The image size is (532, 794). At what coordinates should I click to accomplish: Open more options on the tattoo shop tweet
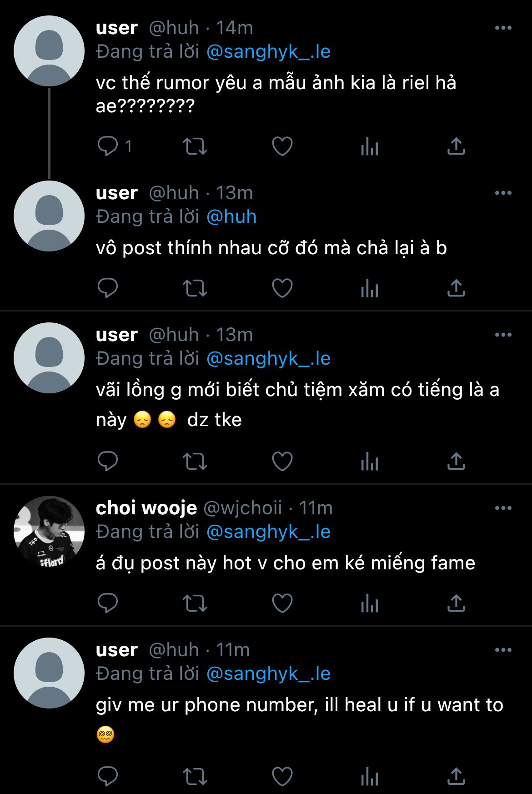click(503, 335)
